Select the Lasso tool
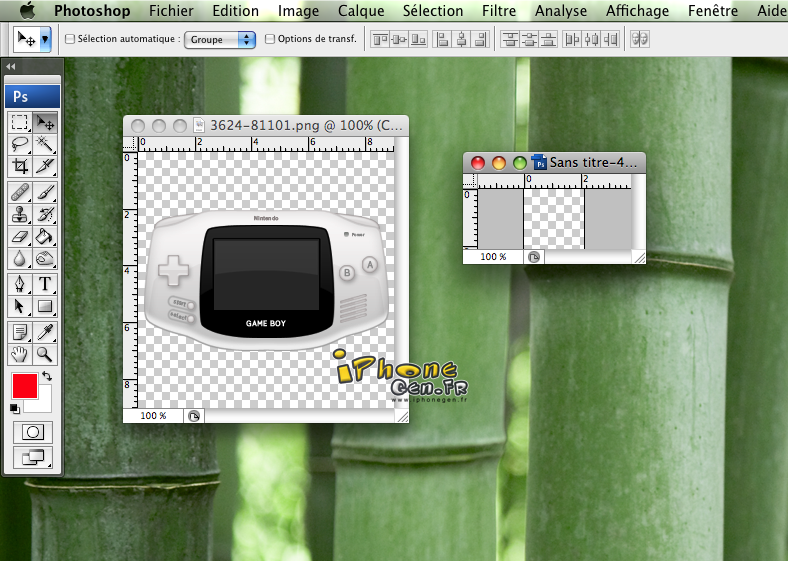 coord(20,144)
